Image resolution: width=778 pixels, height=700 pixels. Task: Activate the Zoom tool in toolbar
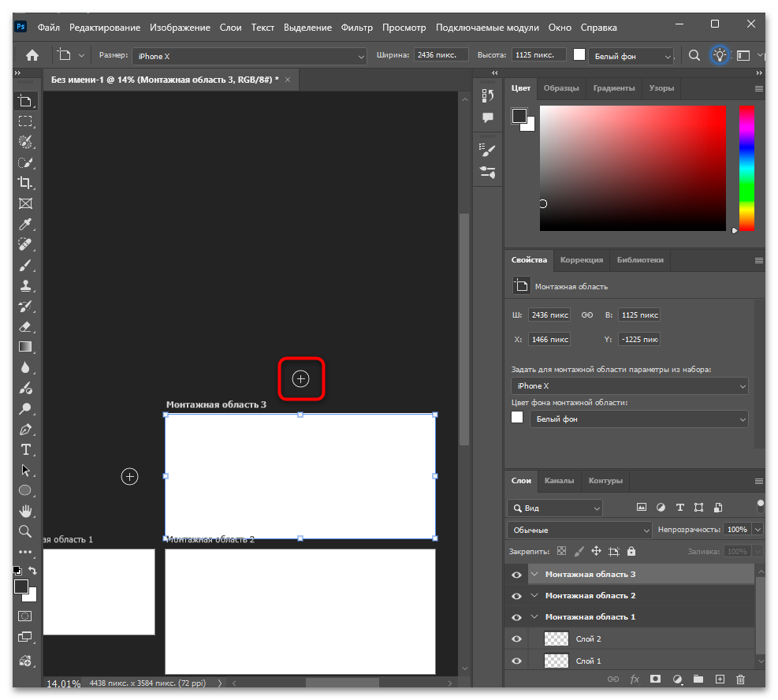[25, 531]
